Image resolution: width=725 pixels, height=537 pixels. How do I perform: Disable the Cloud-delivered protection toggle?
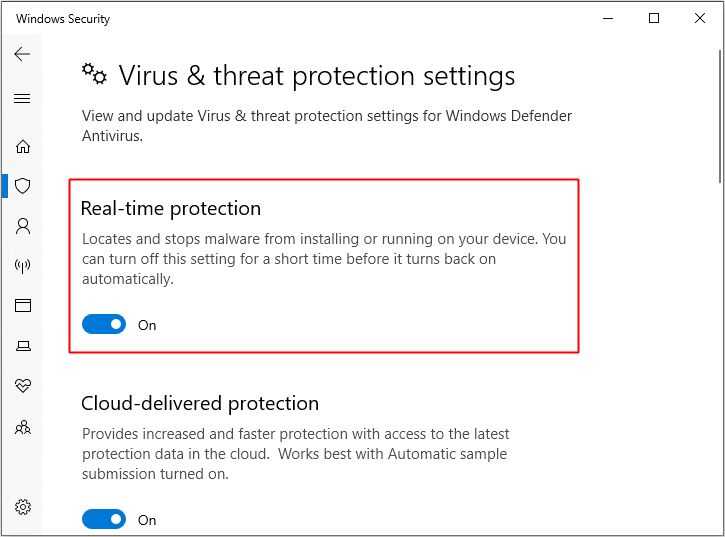pyautogui.click(x=104, y=519)
